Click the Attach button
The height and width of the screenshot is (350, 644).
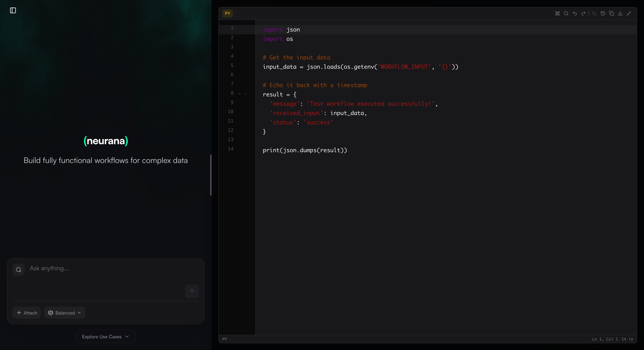(27, 313)
